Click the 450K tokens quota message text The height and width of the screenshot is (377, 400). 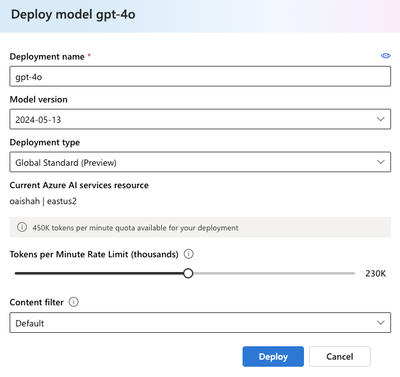[135, 228]
